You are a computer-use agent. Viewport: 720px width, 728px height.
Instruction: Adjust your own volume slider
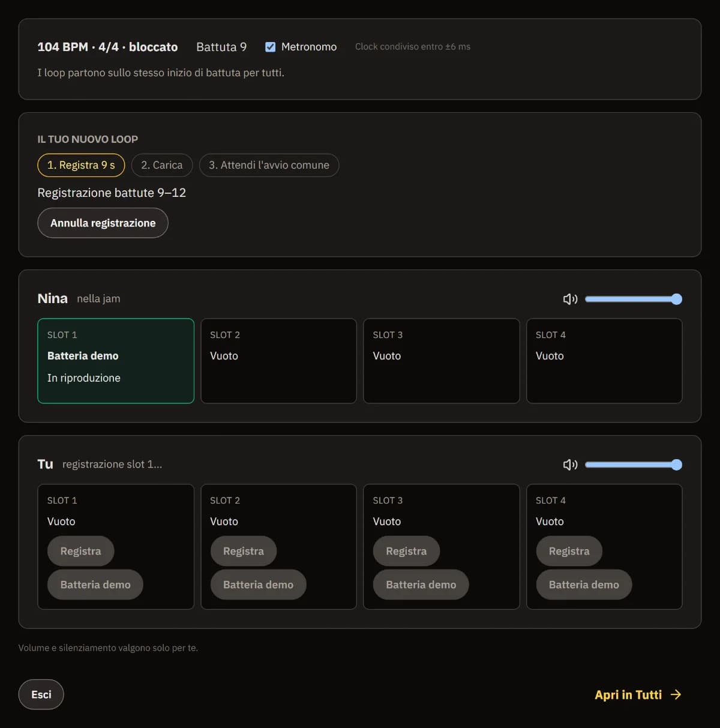pos(634,465)
